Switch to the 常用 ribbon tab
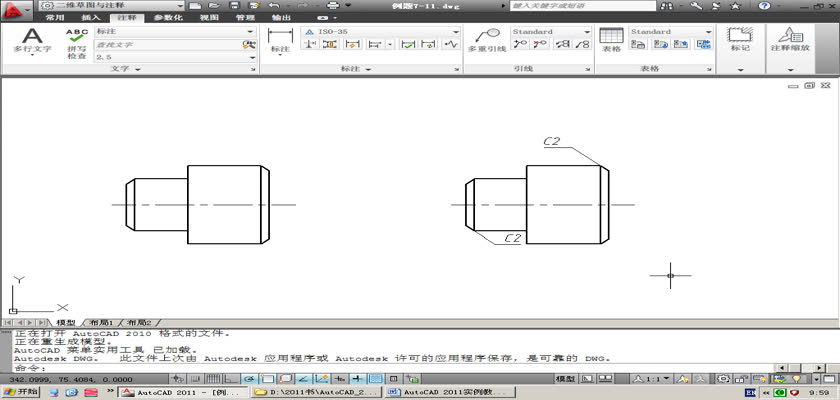 [x=55, y=18]
